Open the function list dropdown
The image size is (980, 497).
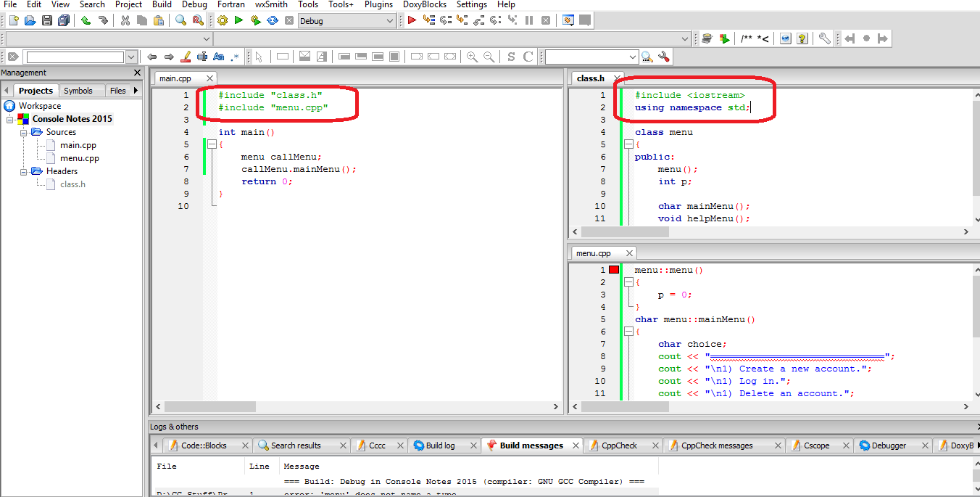point(686,38)
